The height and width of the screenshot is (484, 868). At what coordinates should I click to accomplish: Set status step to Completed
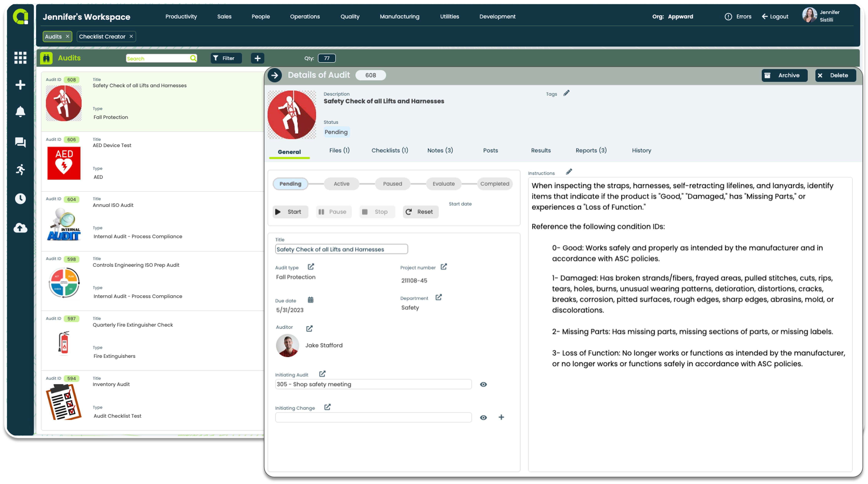[x=495, y=184]
